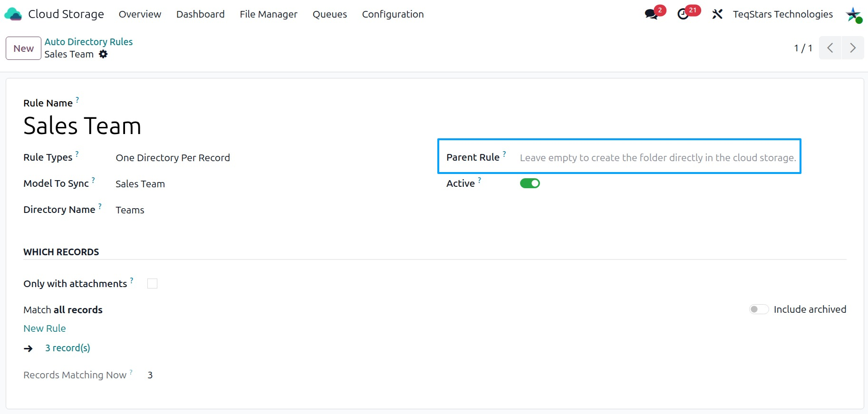Click the Rule Types help question mark
Screen dimensions: 868x414
pyautogui.click(x=77, y=154)
